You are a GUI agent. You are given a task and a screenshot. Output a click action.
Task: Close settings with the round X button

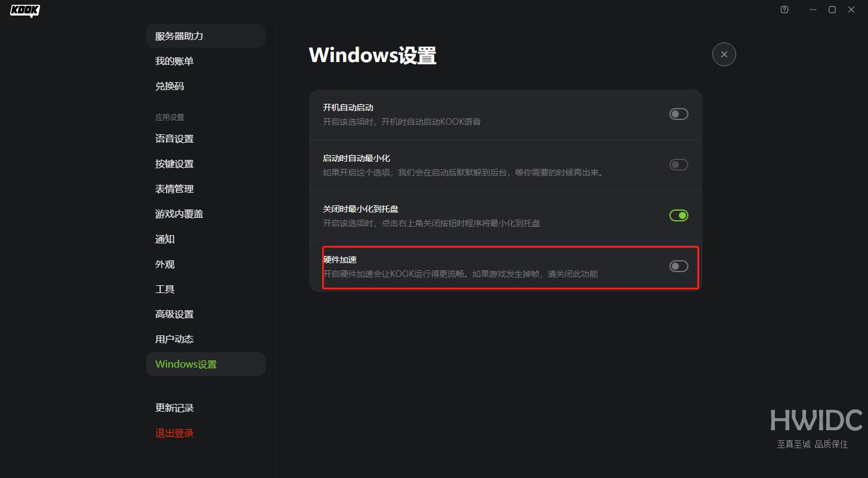click(724, 54)
